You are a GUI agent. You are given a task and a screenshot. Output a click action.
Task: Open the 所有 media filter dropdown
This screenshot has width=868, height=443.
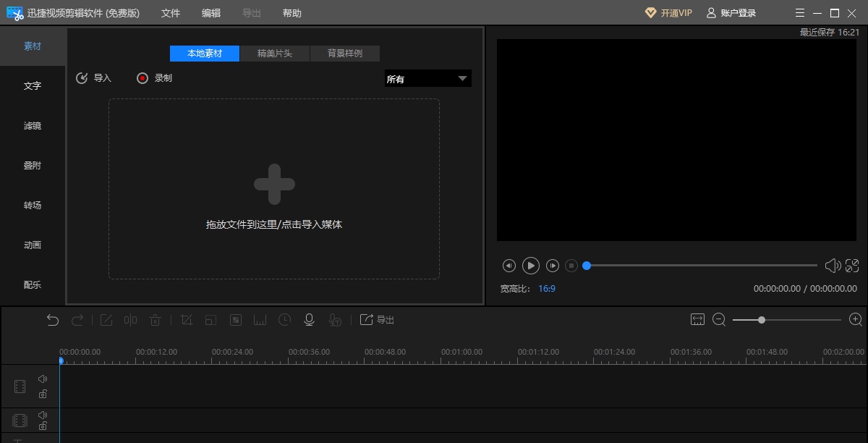click(427, 78)
